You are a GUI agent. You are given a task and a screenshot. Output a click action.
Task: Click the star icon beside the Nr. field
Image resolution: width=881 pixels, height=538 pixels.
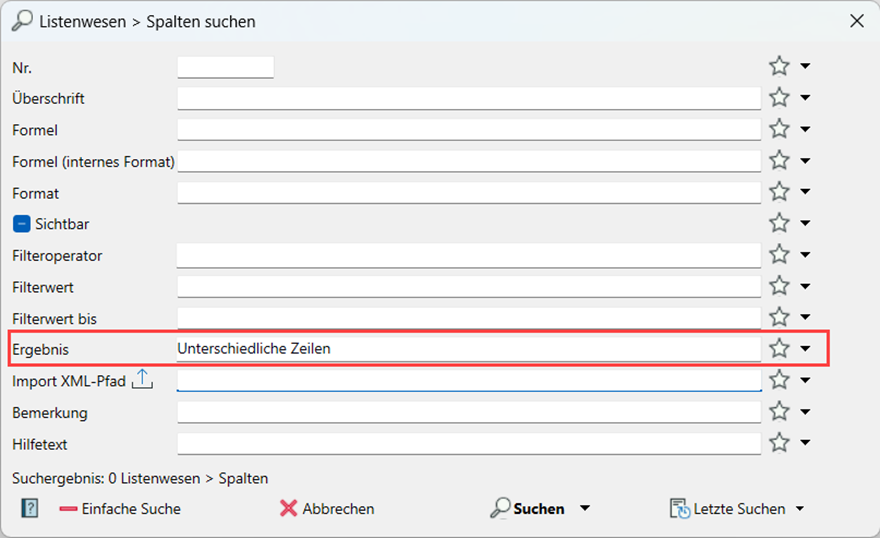click(779, 66)
